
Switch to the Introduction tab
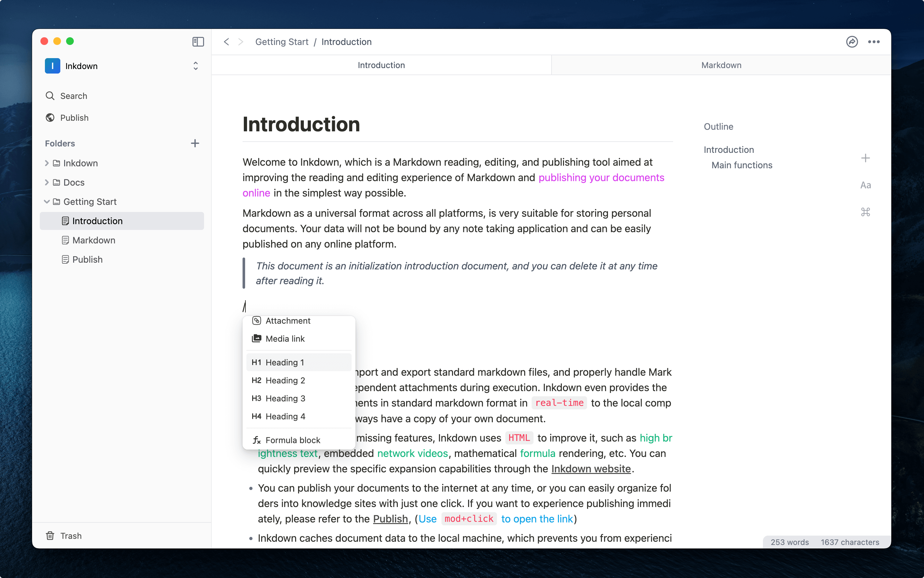click(381, 65)
